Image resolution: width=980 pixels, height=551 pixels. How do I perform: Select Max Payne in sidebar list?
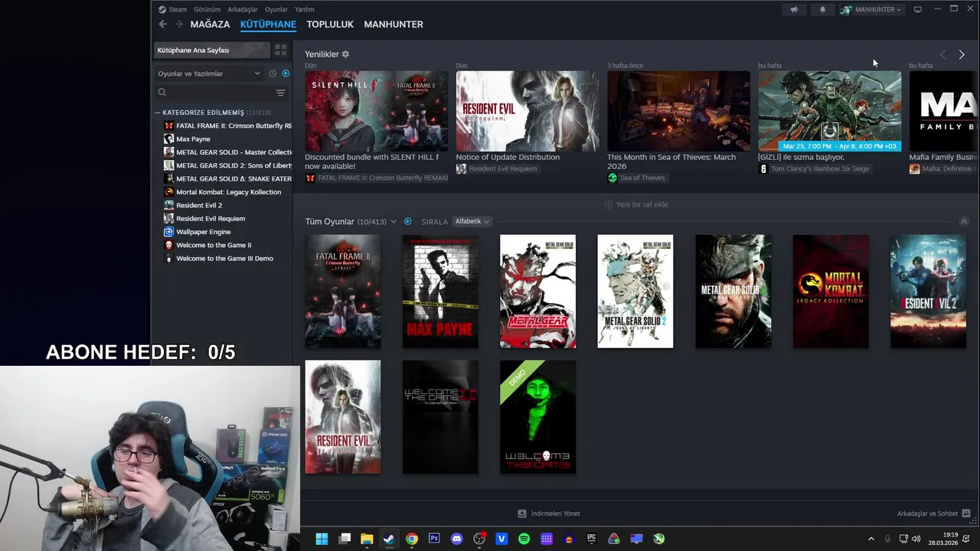click(228, 139)
